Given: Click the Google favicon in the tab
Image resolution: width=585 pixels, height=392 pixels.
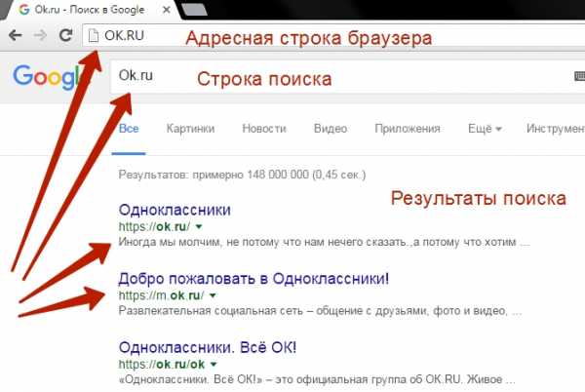Looking at the screenshot, I should pos(24,10).
